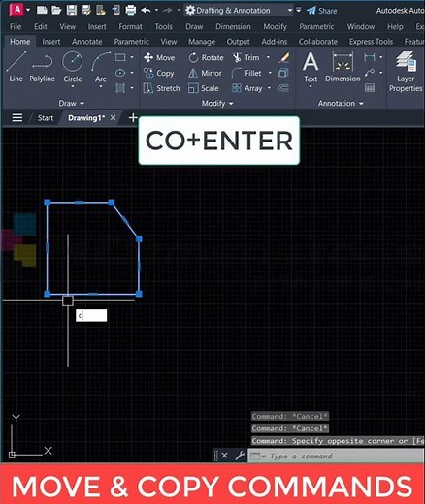Image resolution: width=425 pixels, height=504 pixels.
Task: Click the Leader icon in Annotation panel
Action: point(370,73)
